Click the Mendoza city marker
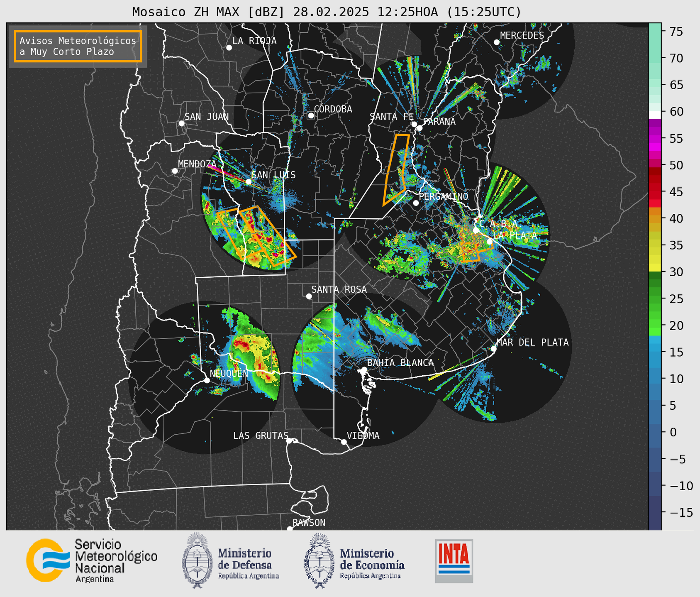The image size is (700, 597). (x=175, y=171)
